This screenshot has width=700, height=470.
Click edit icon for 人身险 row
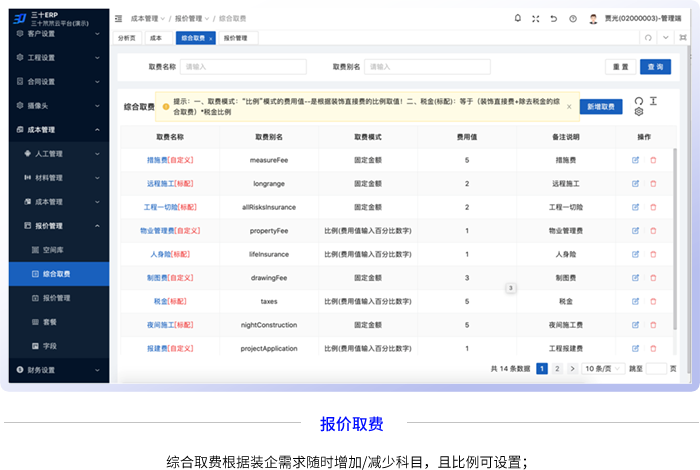(x=635, y=254)
